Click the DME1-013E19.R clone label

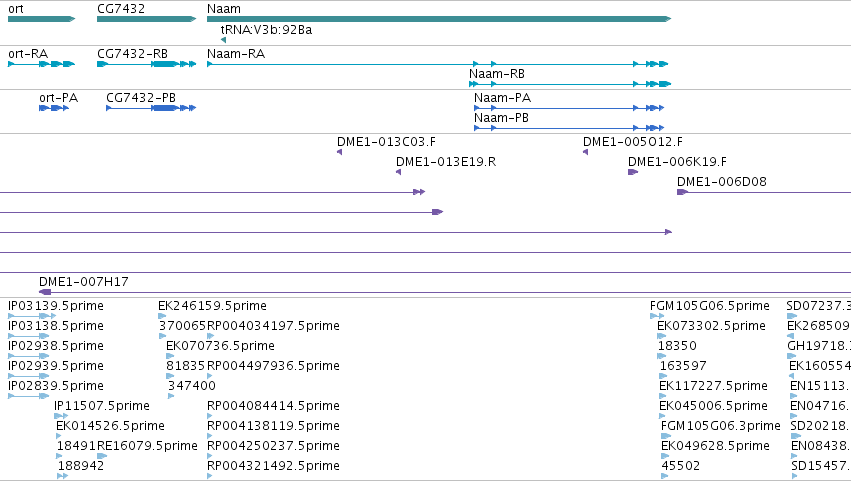pyautogui.click(x=446, y=162)
